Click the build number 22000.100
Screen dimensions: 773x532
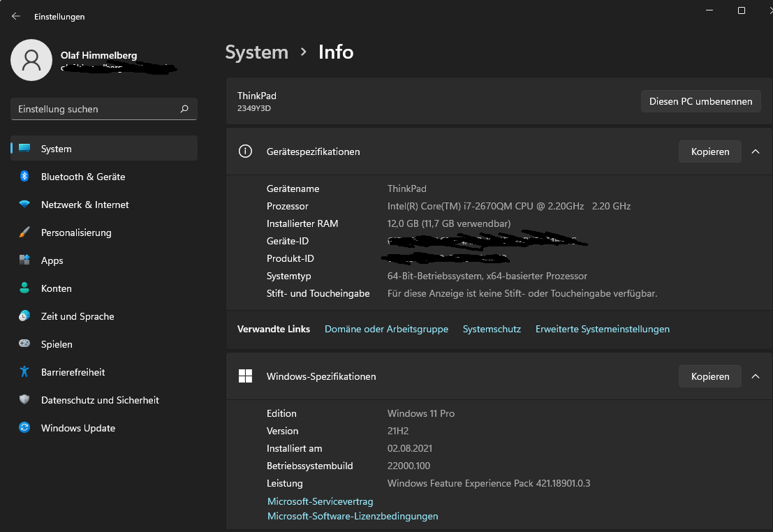tap(408, 466)
